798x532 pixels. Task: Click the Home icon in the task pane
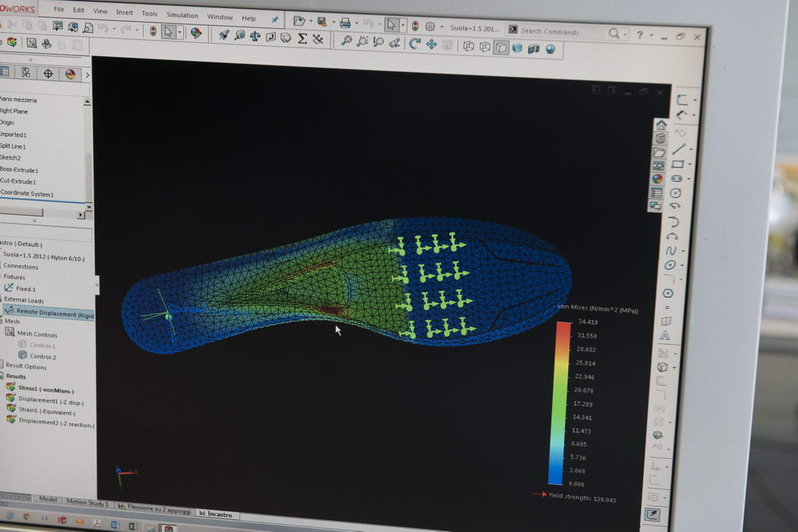(661, 125)
